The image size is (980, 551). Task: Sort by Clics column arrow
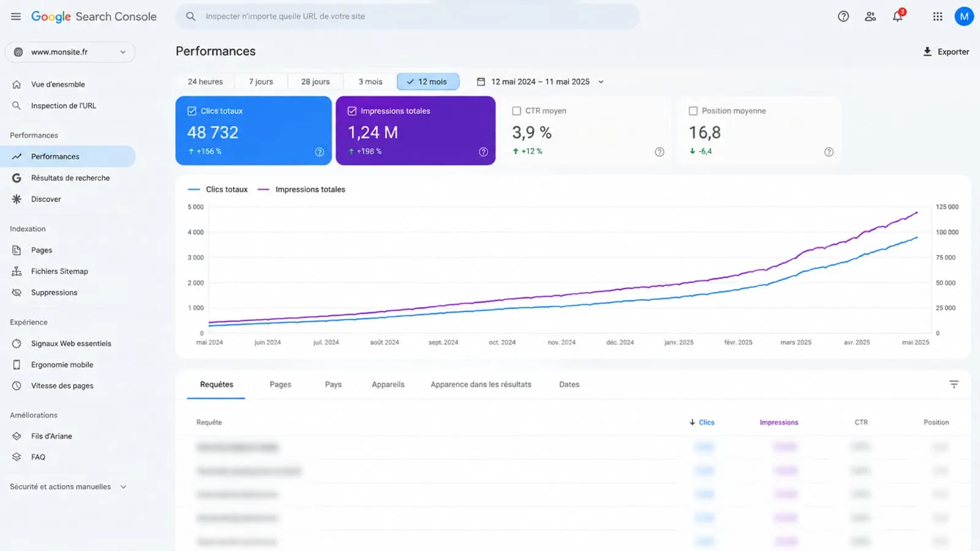click(692, 422)
